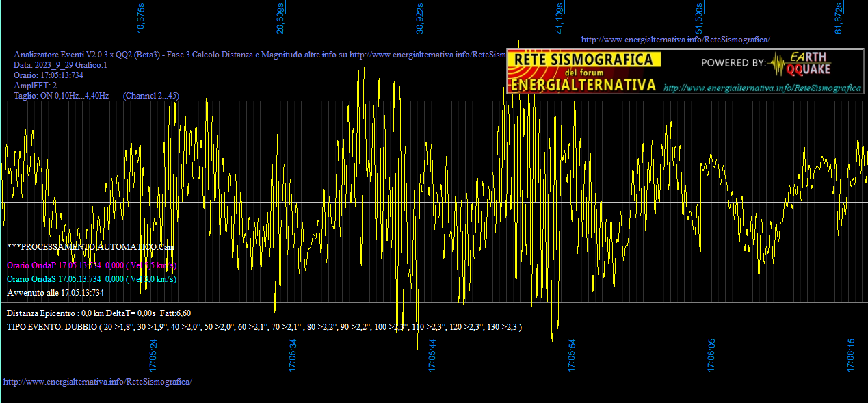868x403 pixels.
Task: Click the 41,109s top axis label
Action: [x=560, y=18]
